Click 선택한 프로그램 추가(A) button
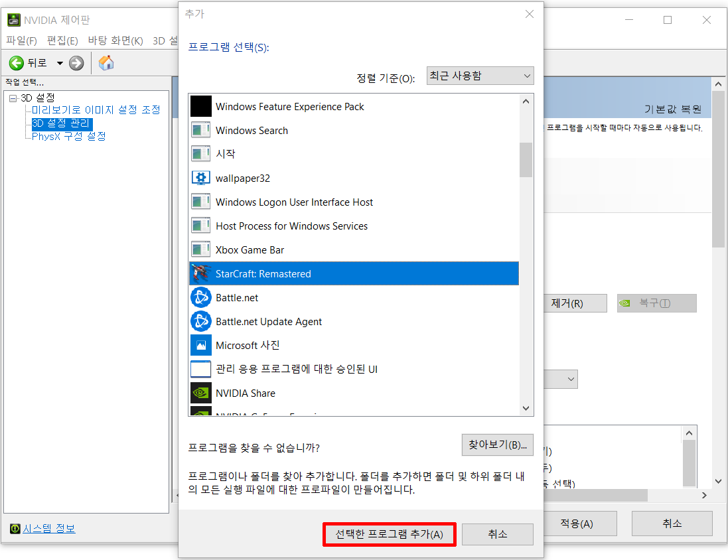The width and height of the screenshot is (728, 560). 389,535
